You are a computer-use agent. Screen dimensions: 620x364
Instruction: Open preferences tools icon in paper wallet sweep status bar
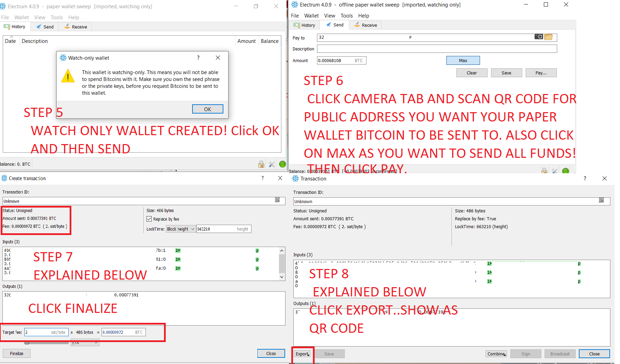coord(272,164)
